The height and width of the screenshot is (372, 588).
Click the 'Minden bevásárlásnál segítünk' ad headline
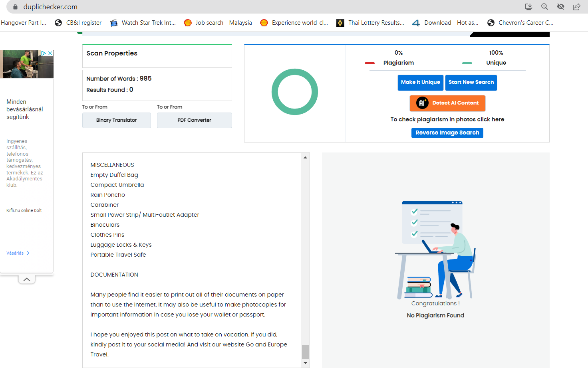click(x=25, y=109)
